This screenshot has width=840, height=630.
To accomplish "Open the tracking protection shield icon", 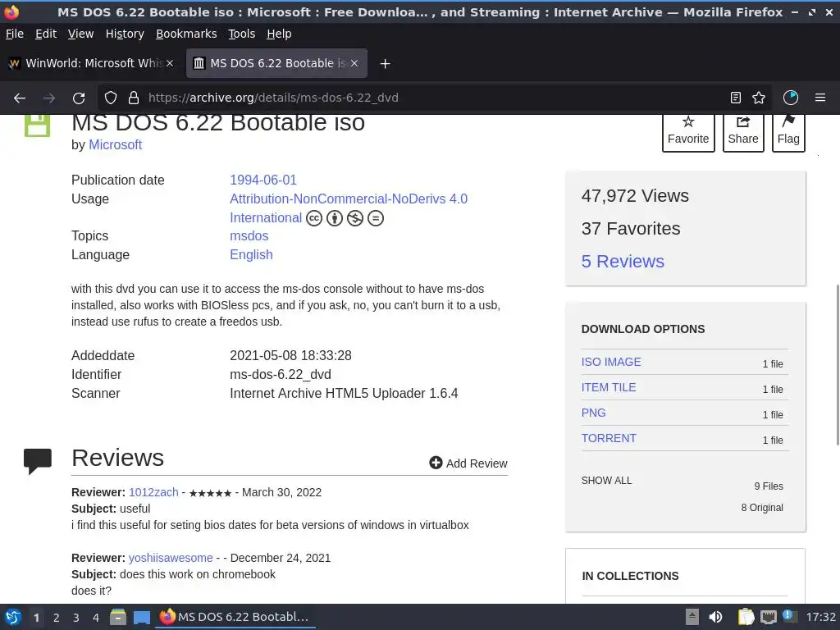I will [111, 98].
